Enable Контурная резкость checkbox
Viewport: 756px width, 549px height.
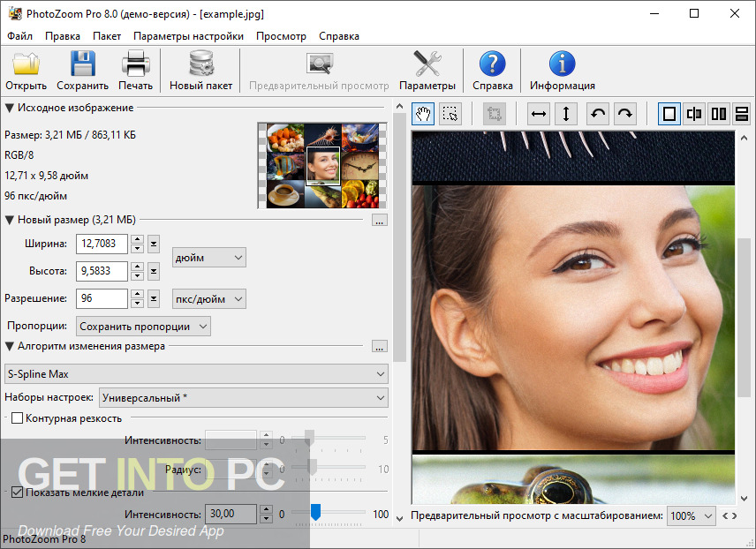click(18, 417)
